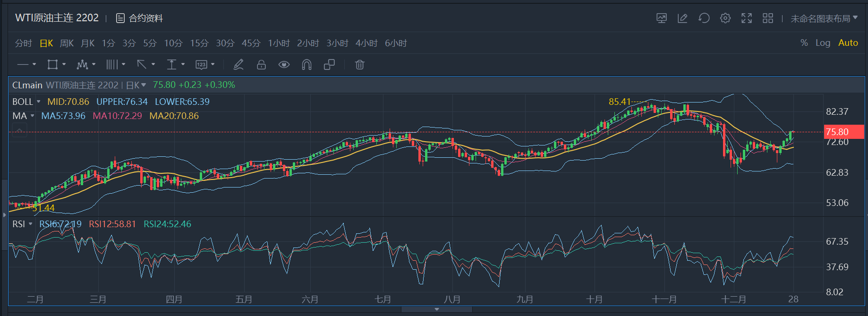Toggle the lock drawings padlock

261,65
